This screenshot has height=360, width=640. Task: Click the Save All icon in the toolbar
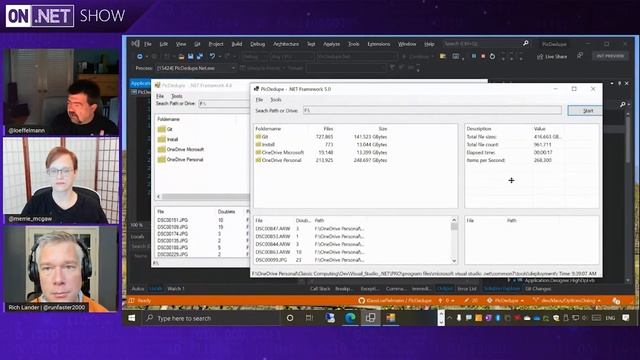click(x=200, y=56)
